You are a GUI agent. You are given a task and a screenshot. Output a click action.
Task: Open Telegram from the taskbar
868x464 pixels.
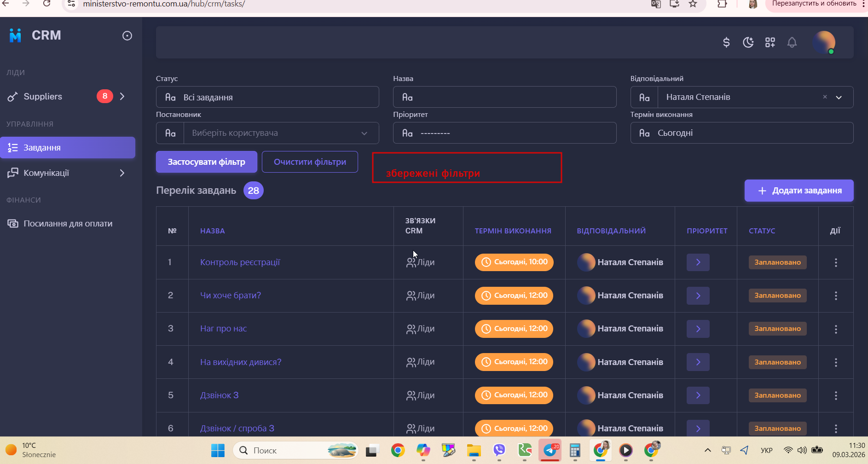[x=550, y=450]
